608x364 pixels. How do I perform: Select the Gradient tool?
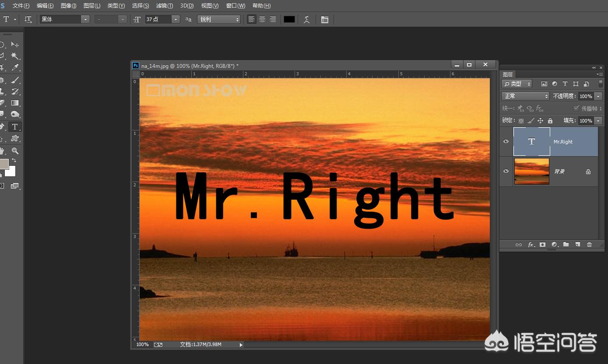(x=15, y=103)
